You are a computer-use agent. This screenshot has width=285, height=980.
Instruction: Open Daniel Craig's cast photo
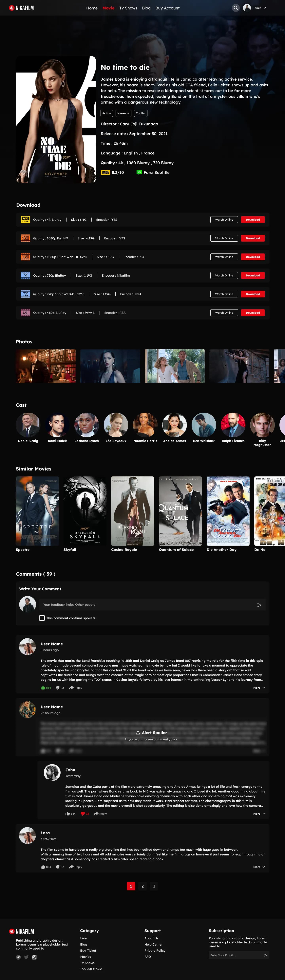coord(28,425)
